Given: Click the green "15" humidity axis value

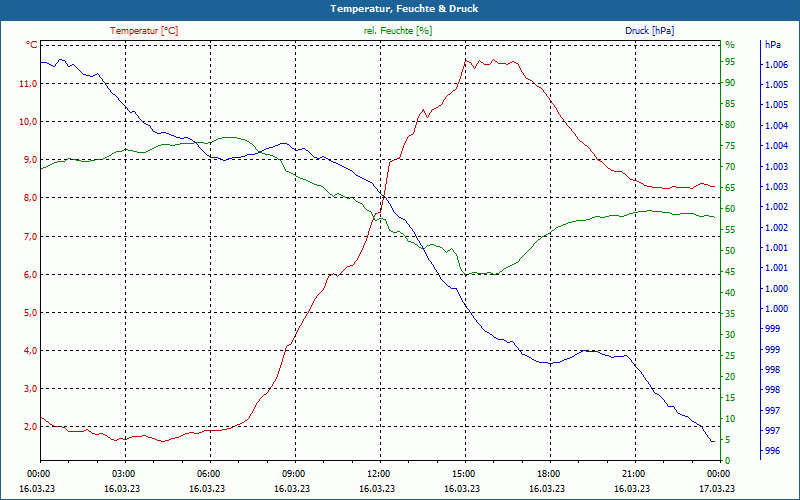Looking at the screenshot, I should 730,397.
